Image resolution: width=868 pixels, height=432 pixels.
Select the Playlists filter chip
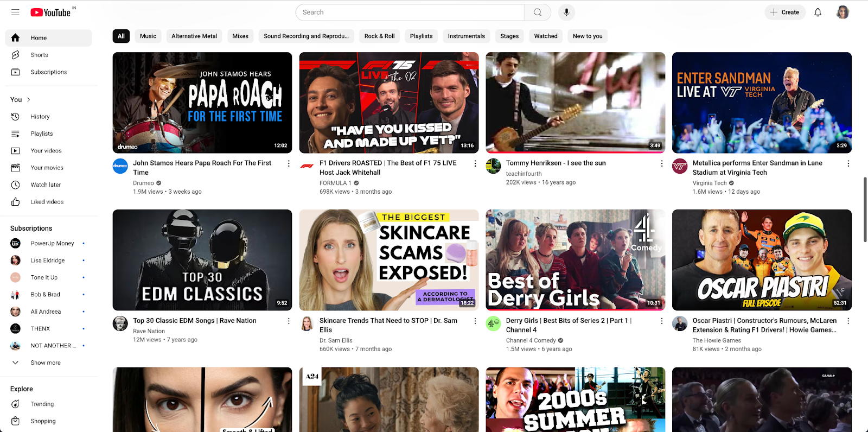[421, 36]
